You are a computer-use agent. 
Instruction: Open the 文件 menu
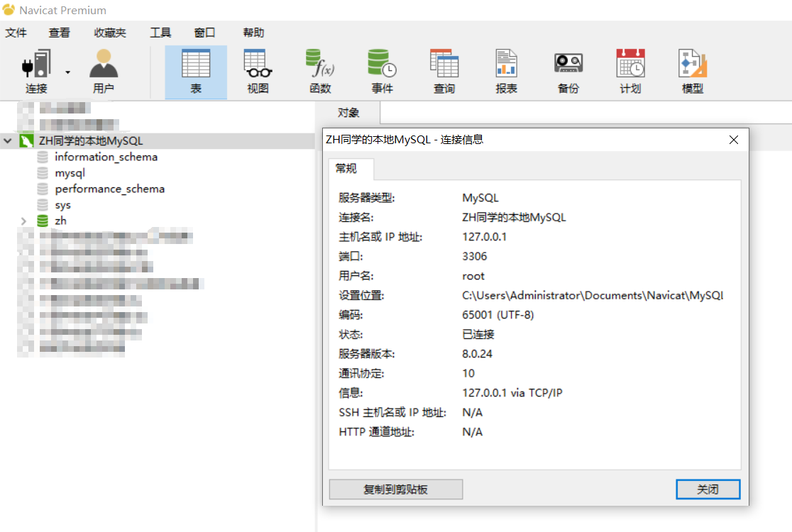click(x=16, y=33)
